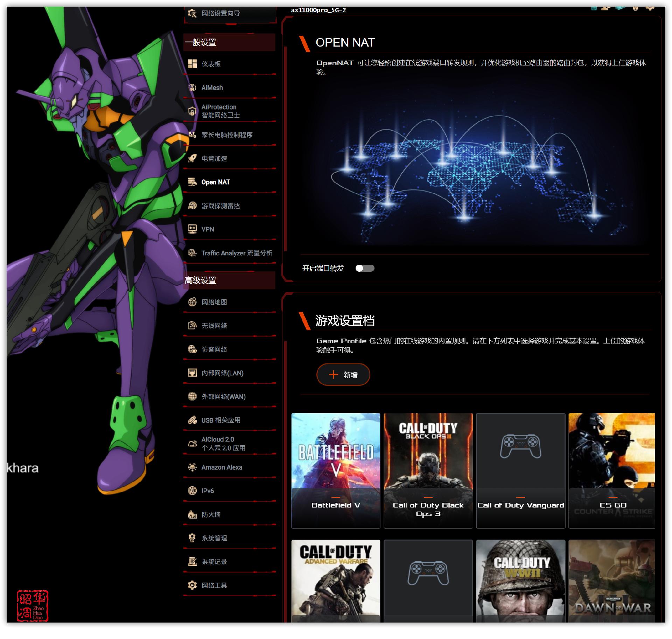This screenshot has width=672, height=639.
Task: Select the Open NAT sidebar menu item
Action: pos(215,182)
